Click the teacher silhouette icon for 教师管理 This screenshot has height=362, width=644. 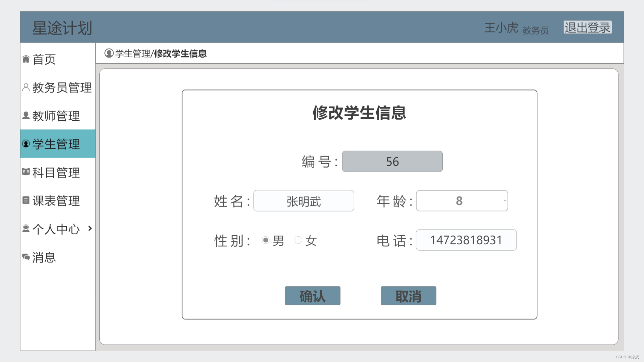26,116
